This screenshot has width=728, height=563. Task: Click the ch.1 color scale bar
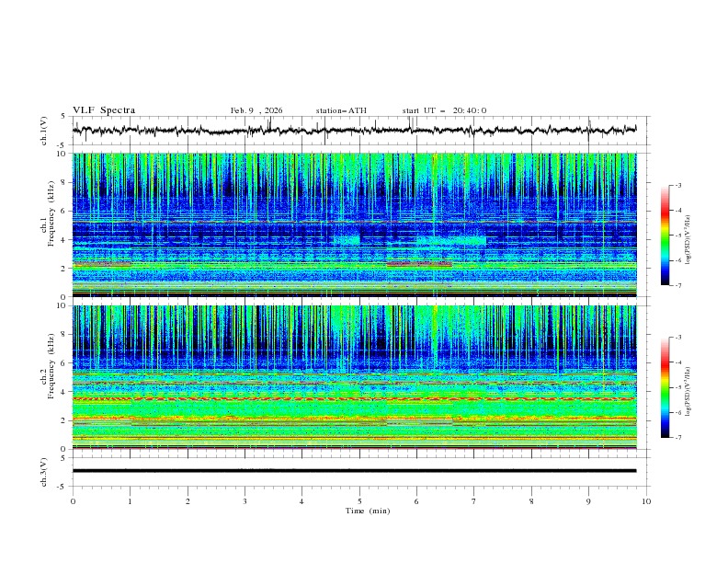click(665, 236)
